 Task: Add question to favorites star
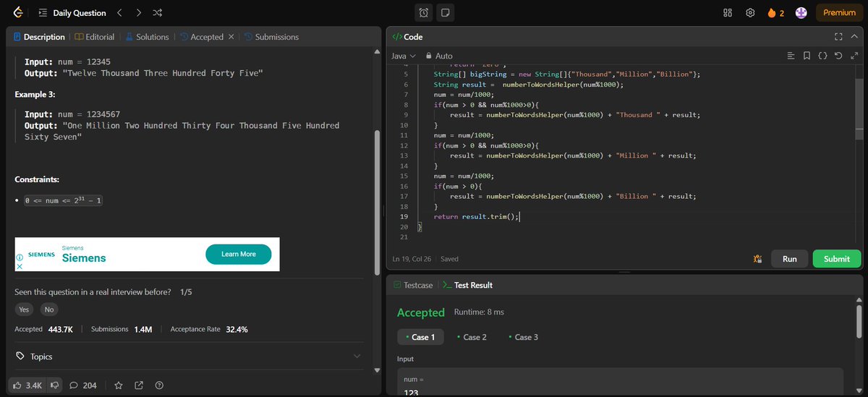click(x=119, y=385)
